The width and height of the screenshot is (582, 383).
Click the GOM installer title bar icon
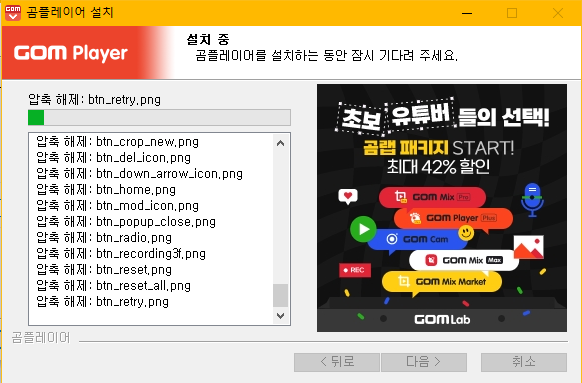pos(13,13)
